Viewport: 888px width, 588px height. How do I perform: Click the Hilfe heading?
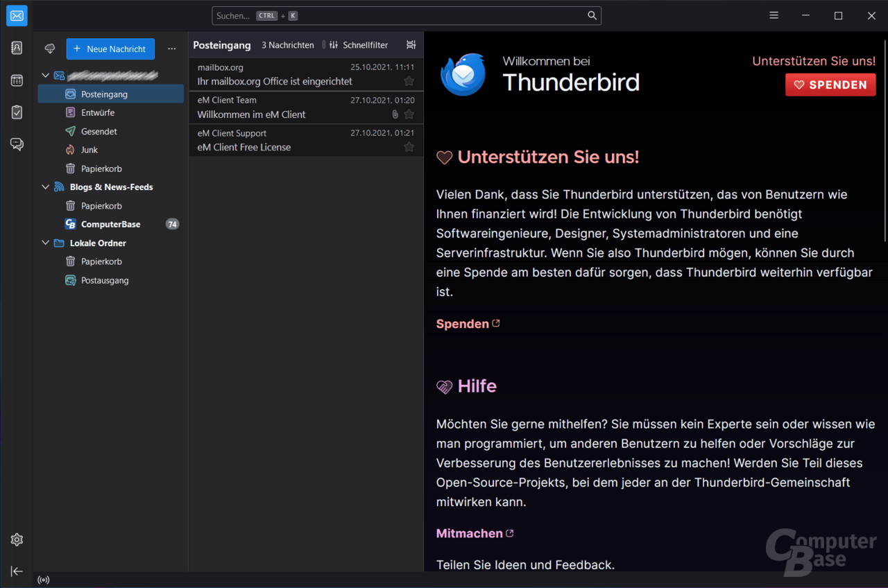477,386
